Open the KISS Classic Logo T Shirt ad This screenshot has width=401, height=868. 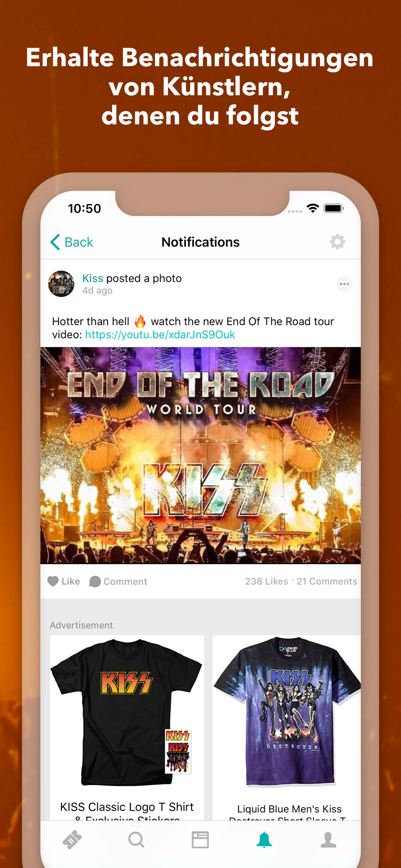point(127,728)
